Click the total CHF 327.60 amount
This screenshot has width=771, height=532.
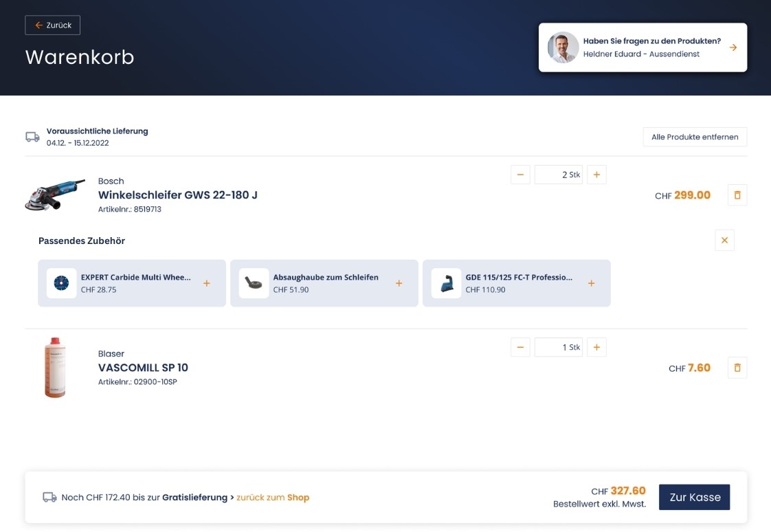pyautogui.click(x=618, y=491)
